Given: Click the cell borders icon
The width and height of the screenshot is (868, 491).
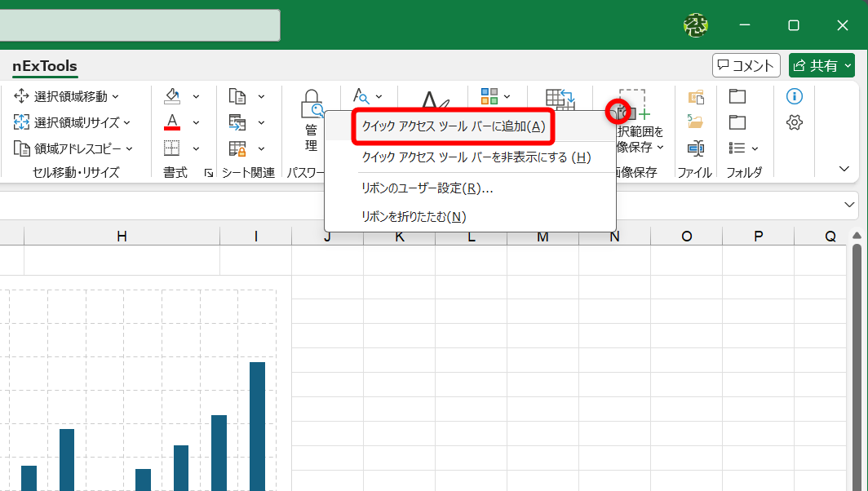Looking at the screenshot, I should 172,148.
